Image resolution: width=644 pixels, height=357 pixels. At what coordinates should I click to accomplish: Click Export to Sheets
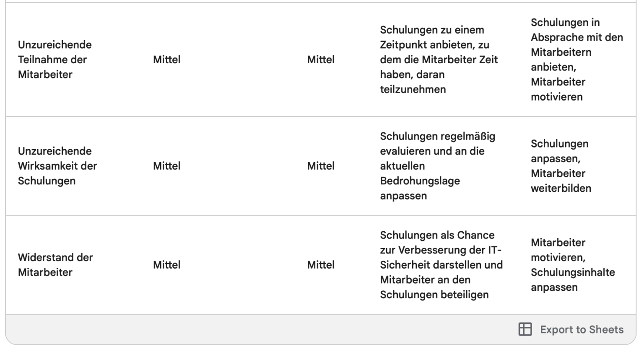point(582,329)
